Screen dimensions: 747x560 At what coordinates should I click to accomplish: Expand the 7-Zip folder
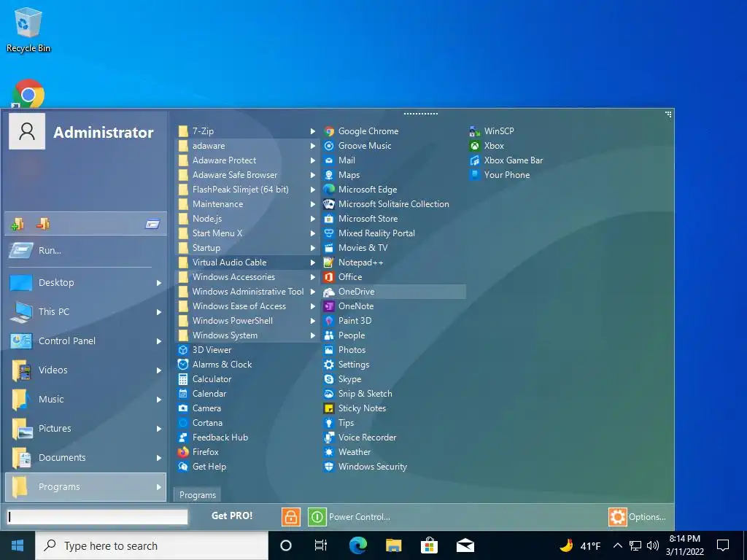point(247,131)
